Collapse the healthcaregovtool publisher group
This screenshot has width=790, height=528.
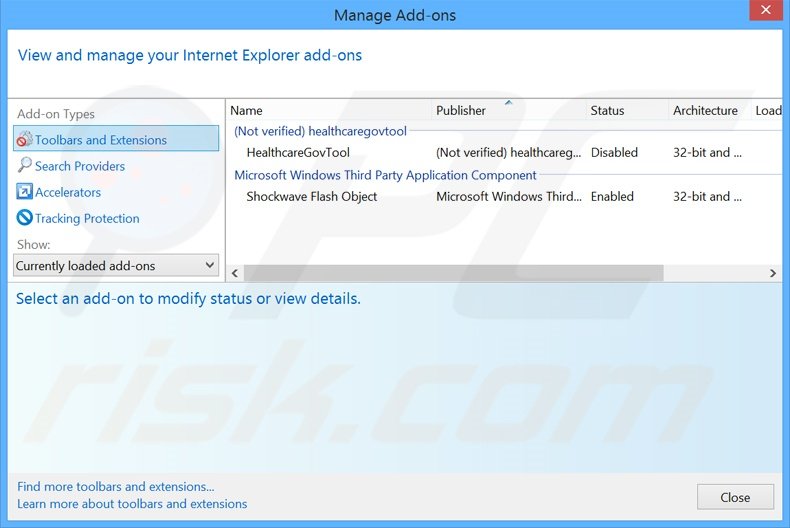(320, 131)
